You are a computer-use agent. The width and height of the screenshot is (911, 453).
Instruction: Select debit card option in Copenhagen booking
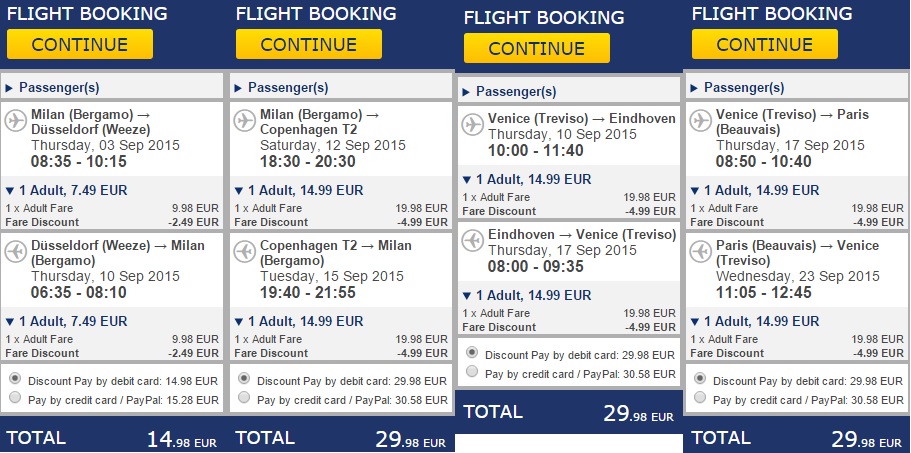[x=244, y=380]
